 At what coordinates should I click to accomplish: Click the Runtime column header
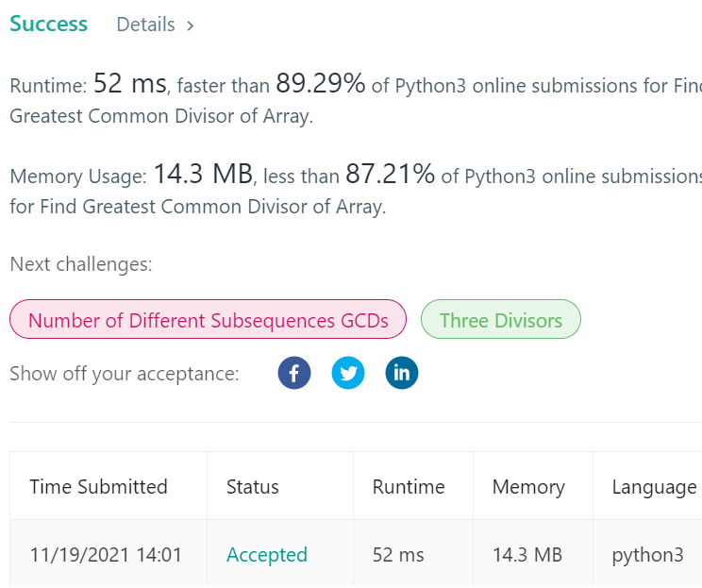pos(409,487)
